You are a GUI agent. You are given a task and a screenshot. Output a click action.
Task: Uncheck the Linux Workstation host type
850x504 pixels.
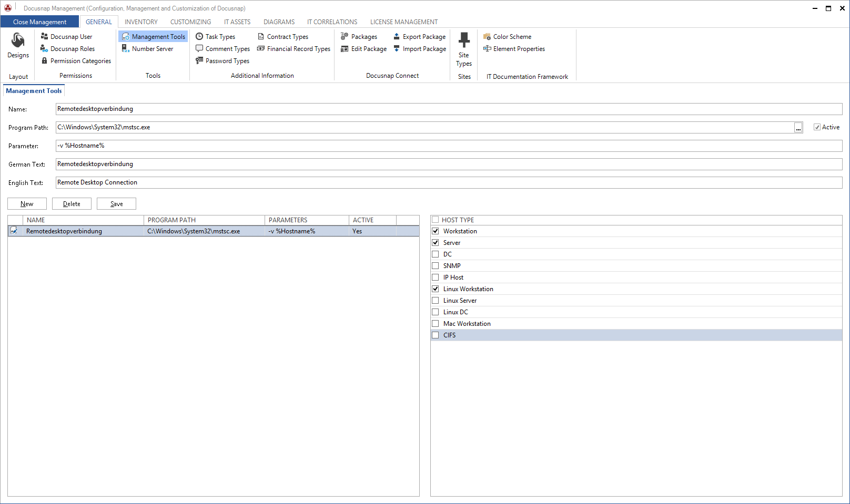coord(436,289)
